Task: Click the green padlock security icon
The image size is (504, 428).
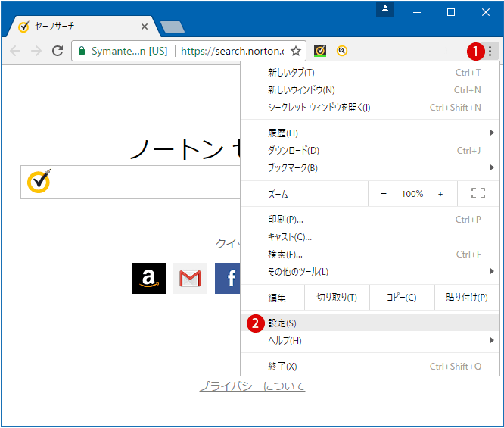Action: click(x=81, y=51)
